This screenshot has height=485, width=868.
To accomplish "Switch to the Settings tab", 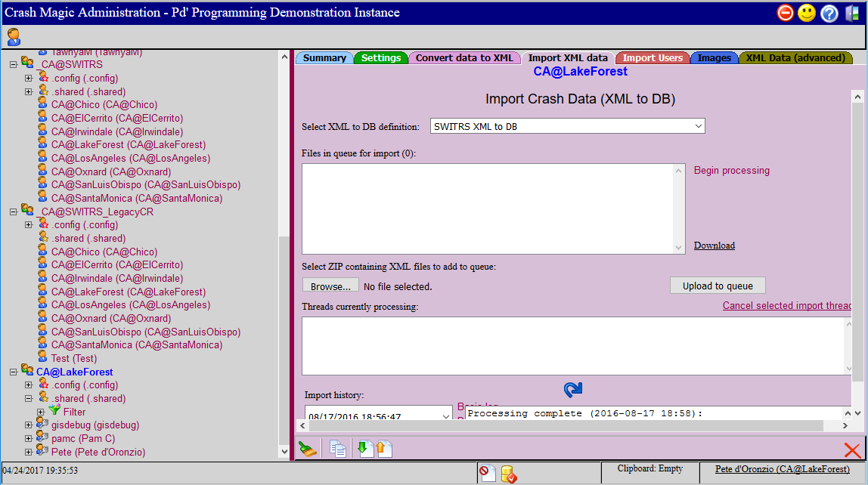I will pyautogui.click(x=381, y=57).
